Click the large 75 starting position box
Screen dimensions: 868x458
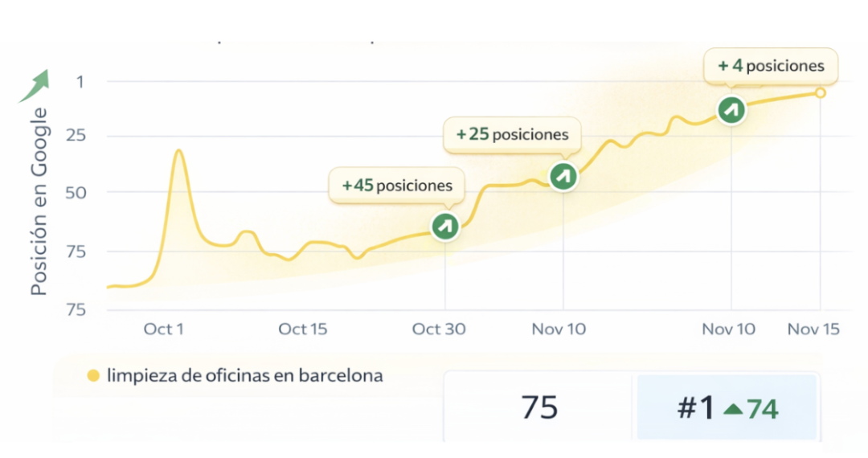(x=538, y=408)
